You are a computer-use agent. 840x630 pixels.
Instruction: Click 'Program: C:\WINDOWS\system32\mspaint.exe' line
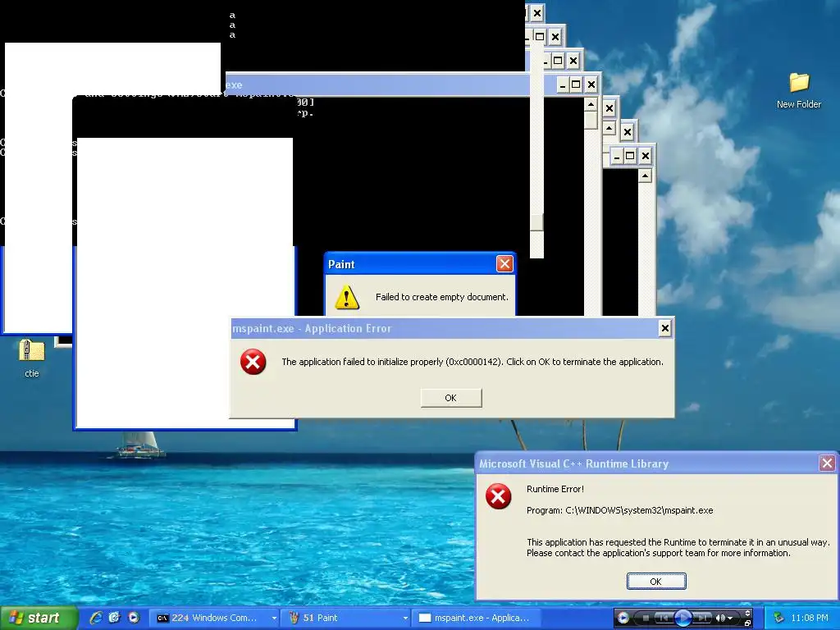click(620, 510)
